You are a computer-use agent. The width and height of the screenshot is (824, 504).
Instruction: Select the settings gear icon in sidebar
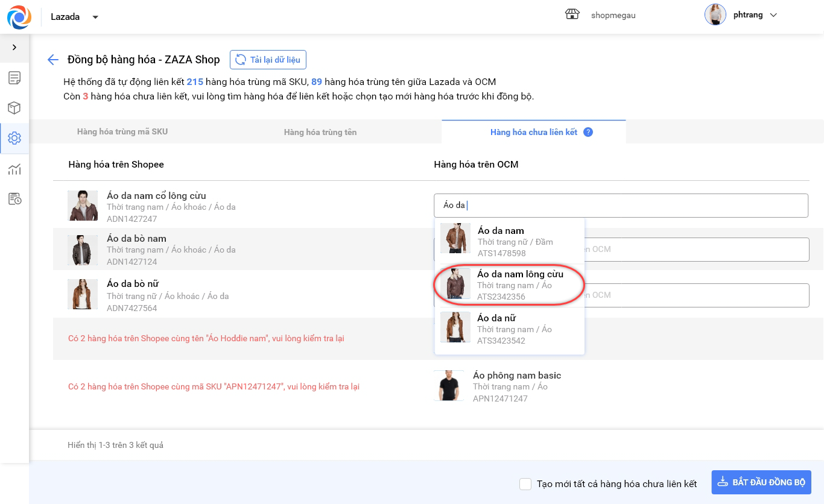click(x=14, y=138)
